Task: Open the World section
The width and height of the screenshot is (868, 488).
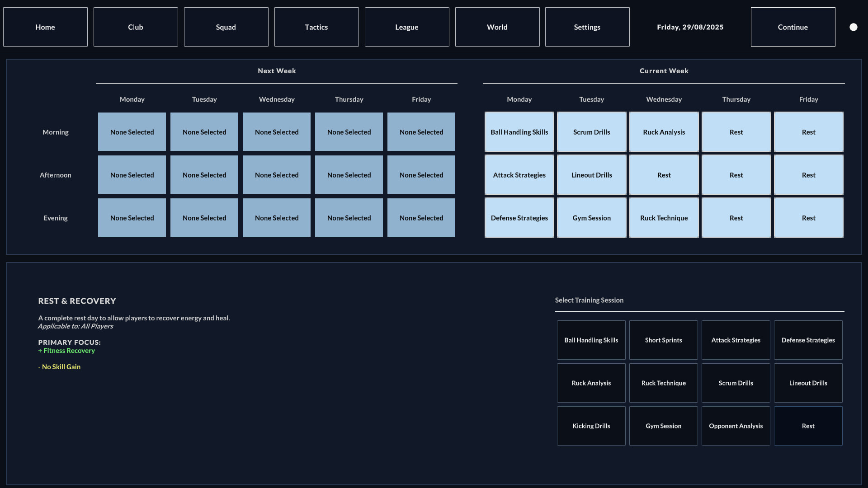Action: [x=497, y=27]
